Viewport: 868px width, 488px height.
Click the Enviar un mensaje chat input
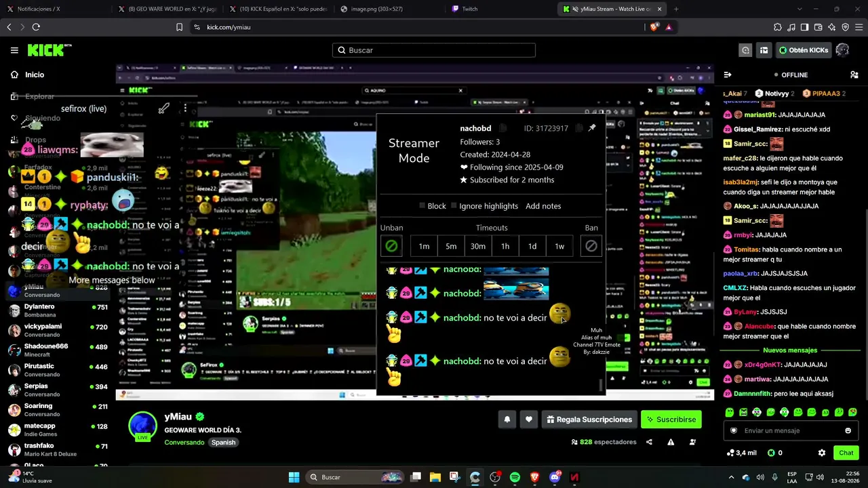click(792, 430)
